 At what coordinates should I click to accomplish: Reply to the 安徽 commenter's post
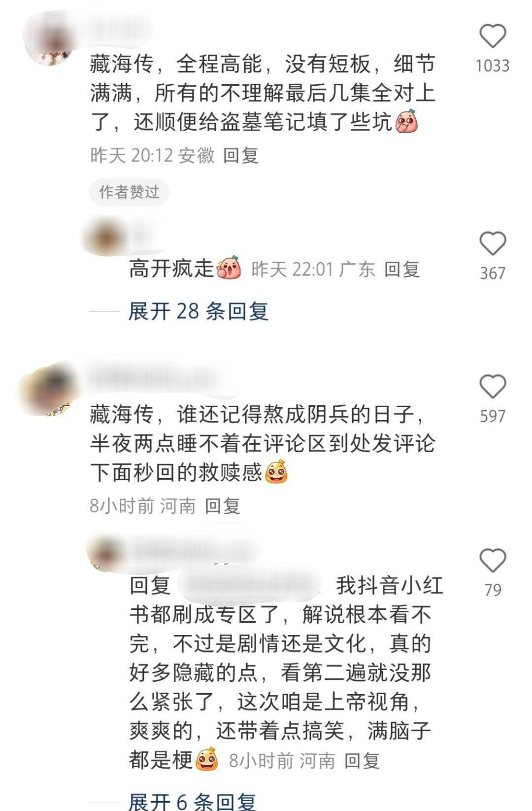pos(241,155)
